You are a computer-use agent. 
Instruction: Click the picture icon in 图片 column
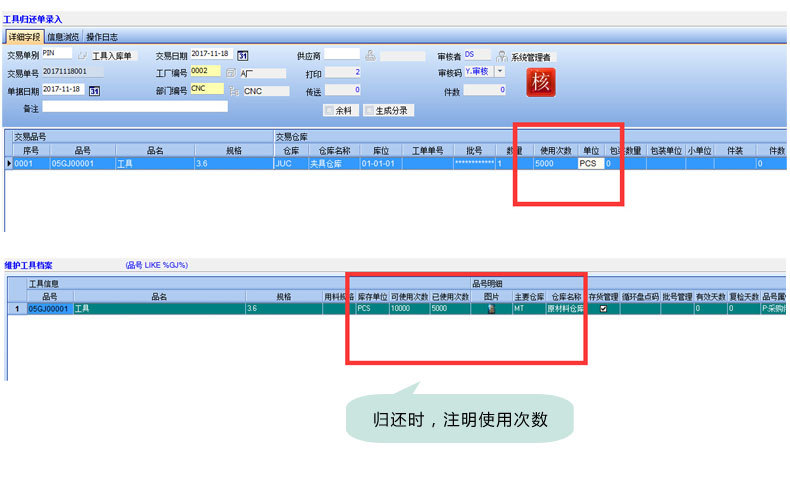pyautogui.click(x=490, y=310)
